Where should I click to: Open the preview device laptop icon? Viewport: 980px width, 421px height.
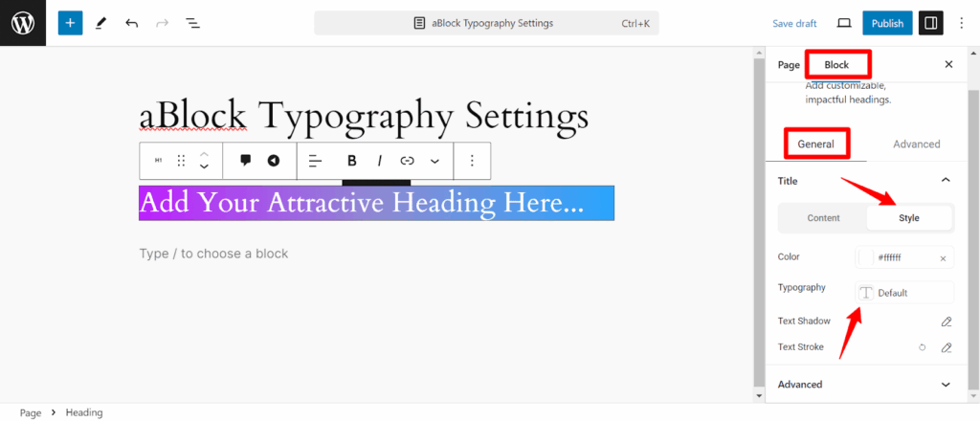coord(844,23)
